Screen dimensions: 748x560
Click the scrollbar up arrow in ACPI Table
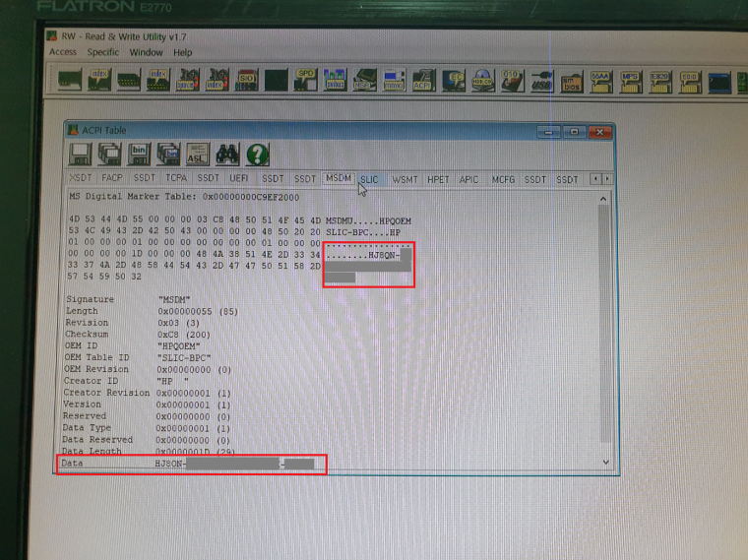(603, 199)
